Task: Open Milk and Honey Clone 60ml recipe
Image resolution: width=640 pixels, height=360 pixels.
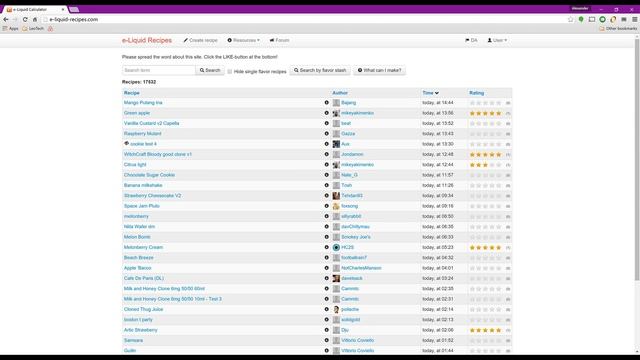Action: 164,289
